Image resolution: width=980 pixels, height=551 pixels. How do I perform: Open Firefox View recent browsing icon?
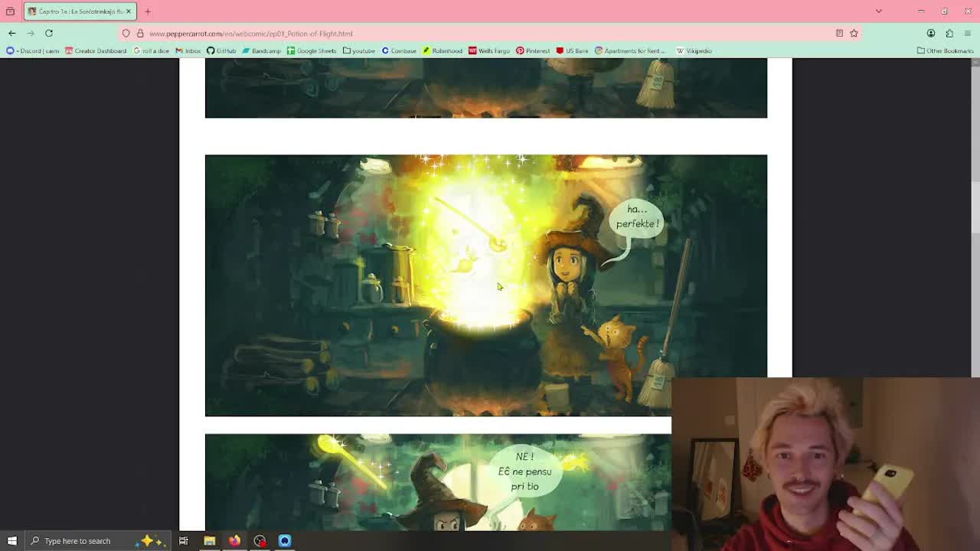point(10,11)
